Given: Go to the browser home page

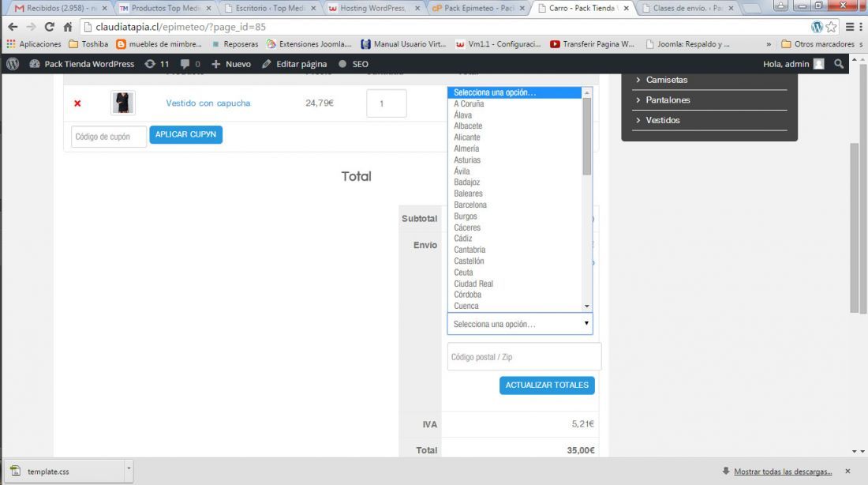Looking at the screenshot, I should click(x=68, y=27).
